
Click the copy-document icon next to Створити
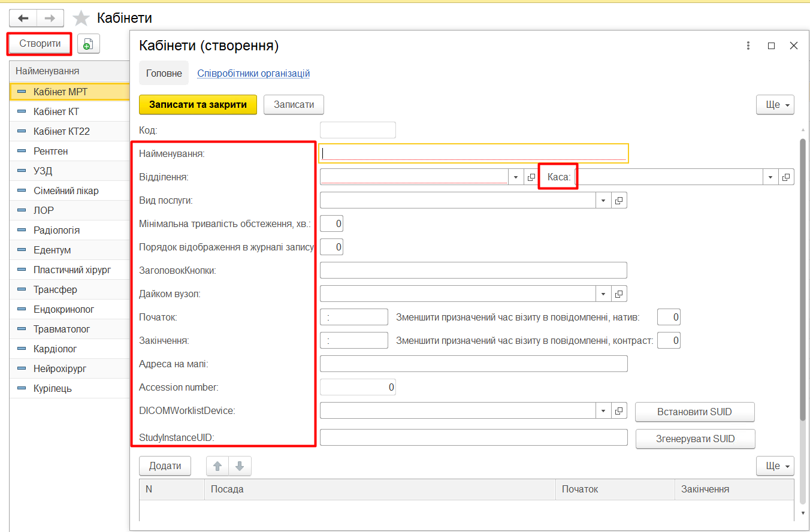(89, 44)
